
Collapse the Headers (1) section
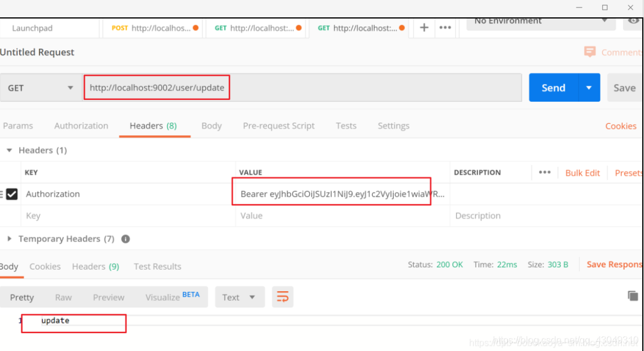pos(10,151)
